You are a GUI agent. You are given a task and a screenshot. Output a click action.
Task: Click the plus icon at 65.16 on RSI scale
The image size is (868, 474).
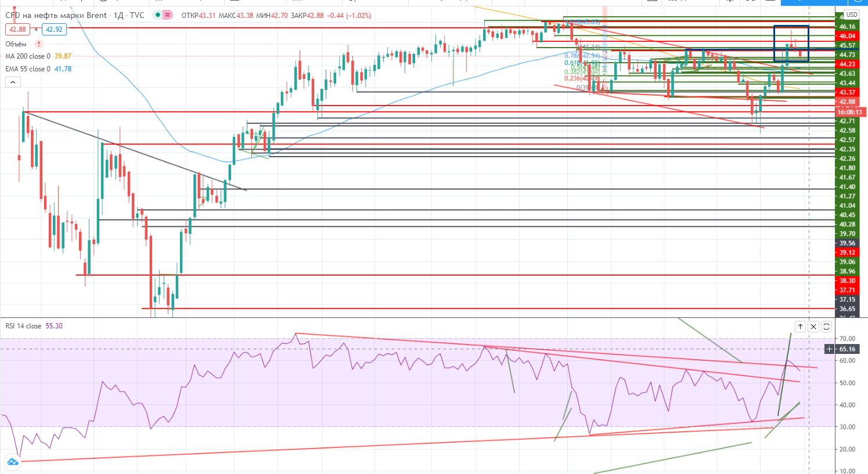pyautogui.click(x=830, y=349)
